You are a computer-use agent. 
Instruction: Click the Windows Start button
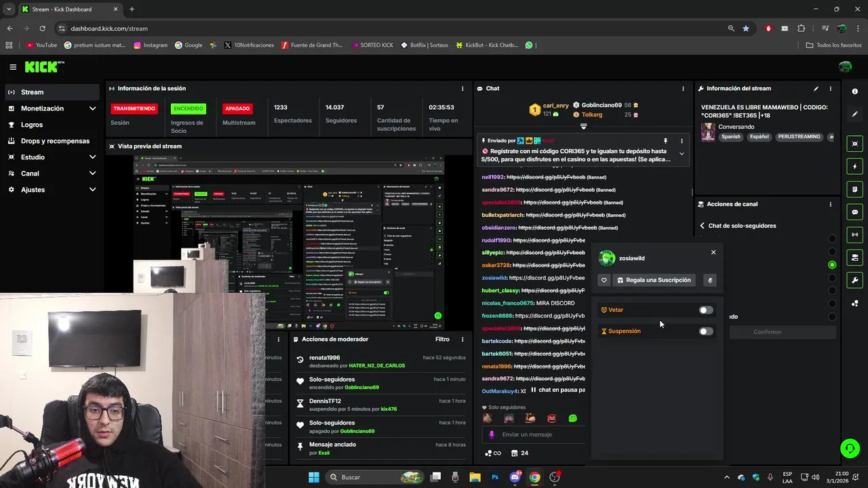pyautogui.click(x=314, y=477)
